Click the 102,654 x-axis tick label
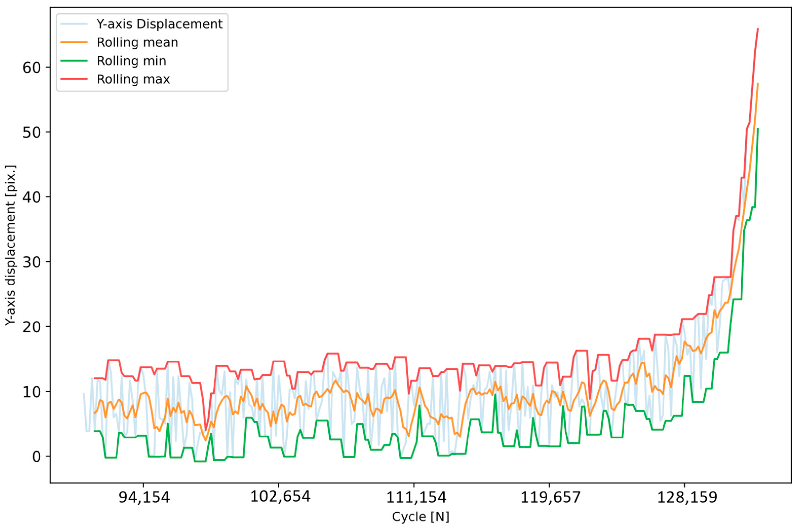Viewport: 800px width, 532px height. coord(280,497)
